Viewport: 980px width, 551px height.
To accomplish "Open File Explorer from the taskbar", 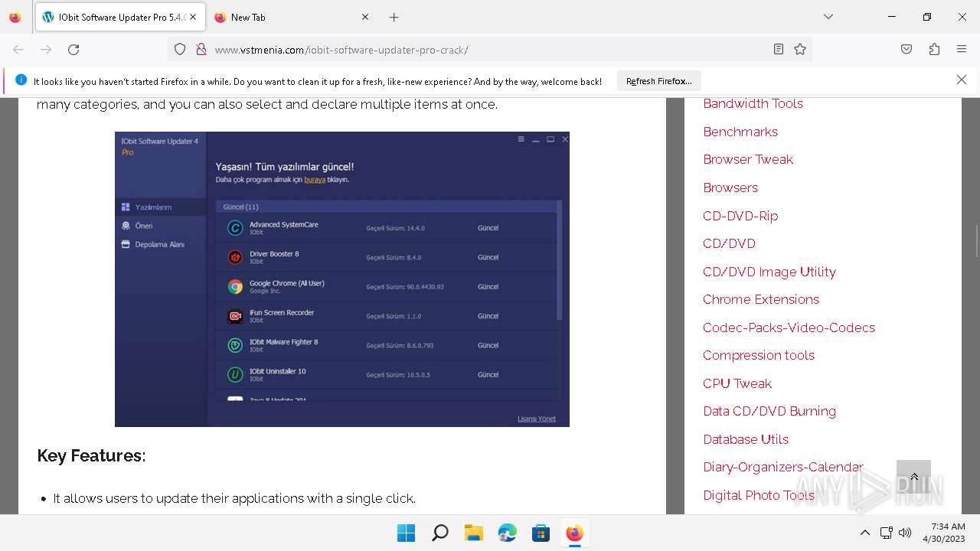I will click(473, 533).
